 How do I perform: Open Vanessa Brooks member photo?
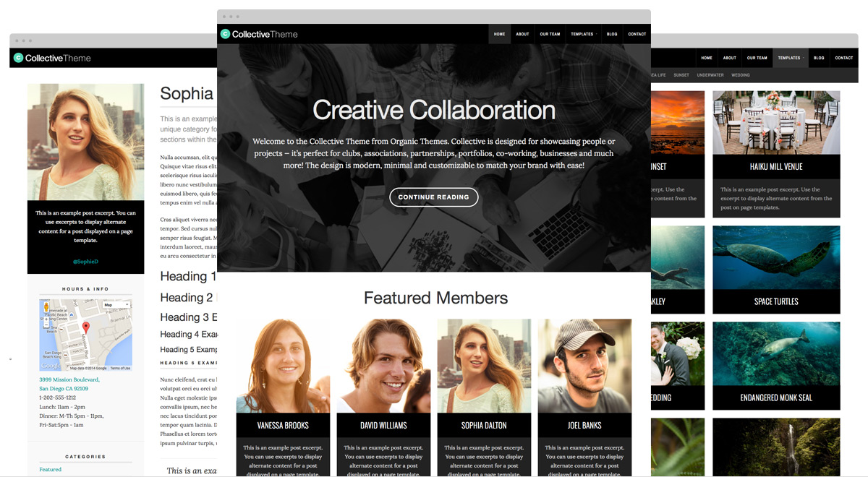(283, 366)
